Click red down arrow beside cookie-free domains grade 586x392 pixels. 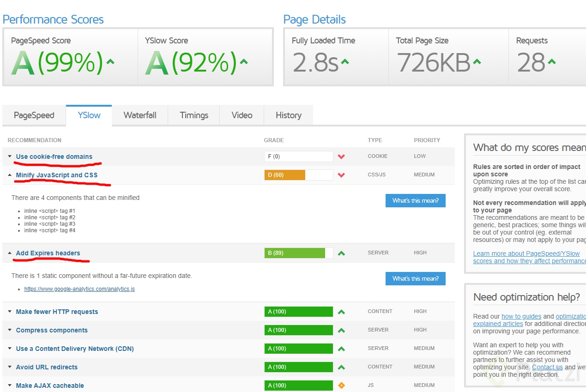341,157
